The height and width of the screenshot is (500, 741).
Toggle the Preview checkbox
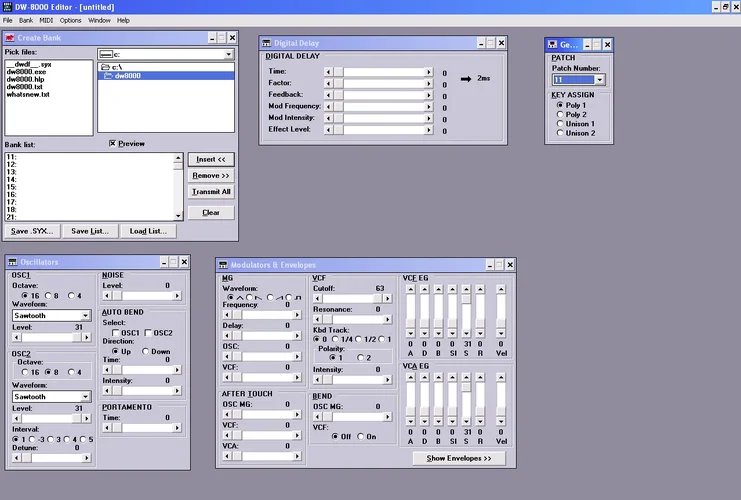[x=113, y=143]
